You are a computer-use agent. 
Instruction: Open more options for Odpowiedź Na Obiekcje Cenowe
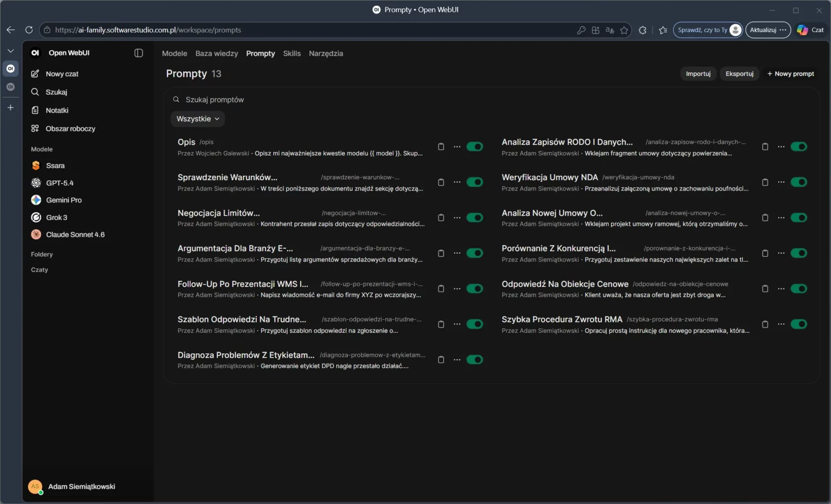click(781, 288)
